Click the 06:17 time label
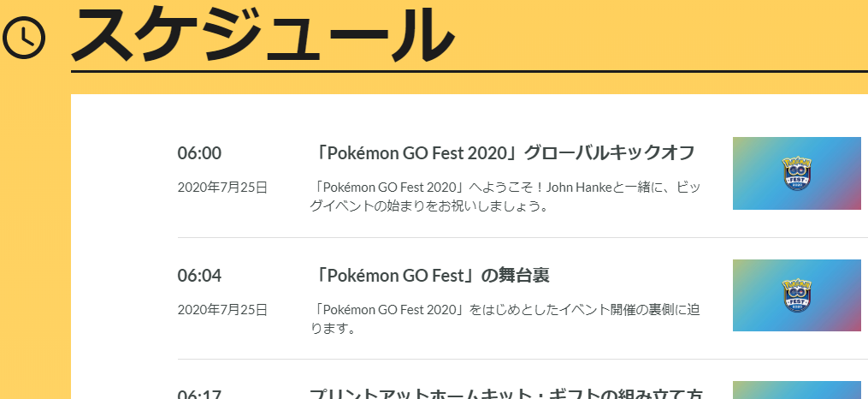868x399 pixels. 199,394
